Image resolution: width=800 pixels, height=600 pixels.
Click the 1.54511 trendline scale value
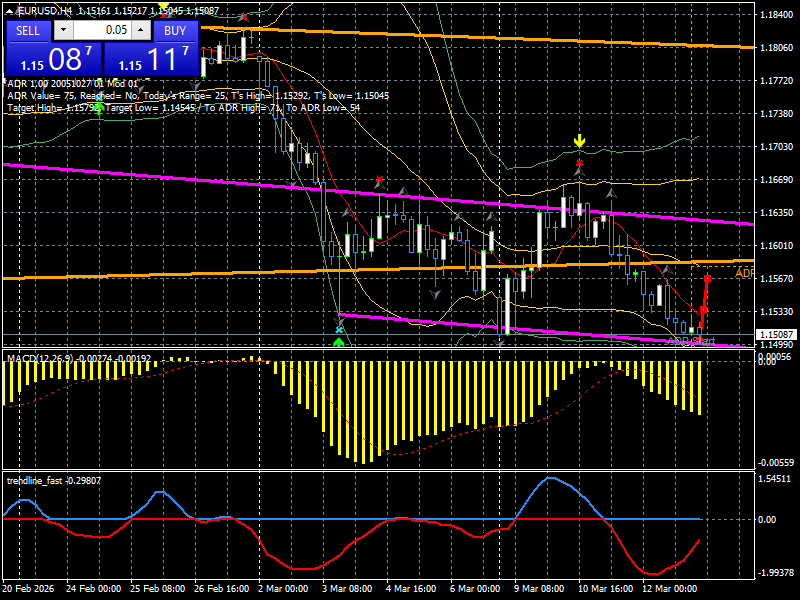[774, 479]
